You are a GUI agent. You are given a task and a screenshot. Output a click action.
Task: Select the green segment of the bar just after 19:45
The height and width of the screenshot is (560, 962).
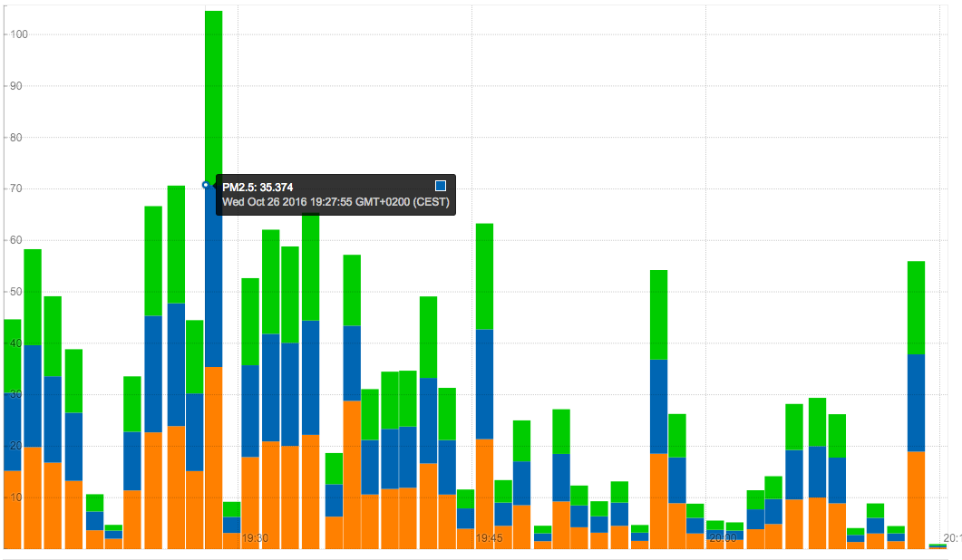(503, 491)
